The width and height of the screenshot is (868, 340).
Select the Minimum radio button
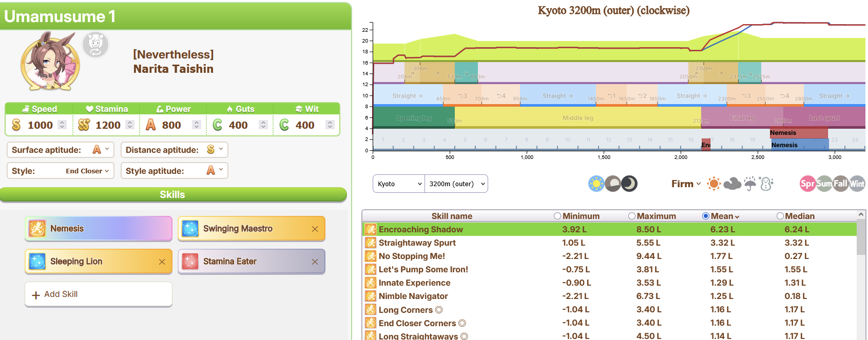click(557, 216)
